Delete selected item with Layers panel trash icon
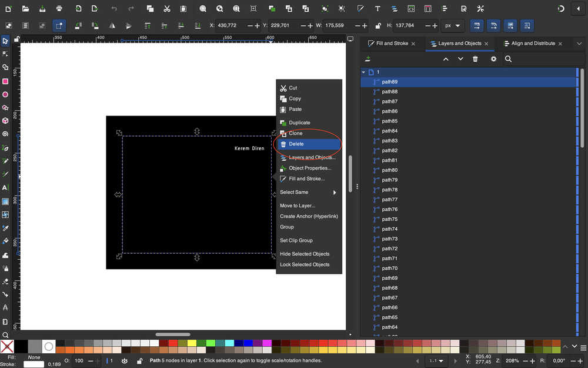The width and height of the screenshot is (588, 368). click(475, 59)
